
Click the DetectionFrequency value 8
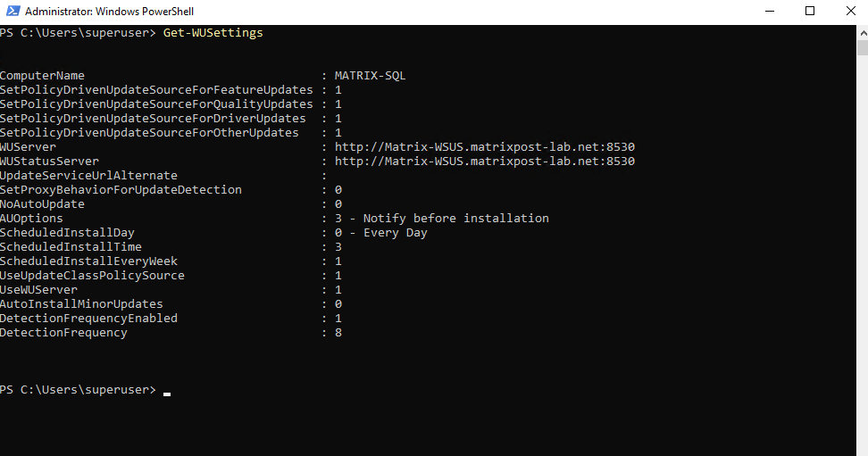coord(338,333)
